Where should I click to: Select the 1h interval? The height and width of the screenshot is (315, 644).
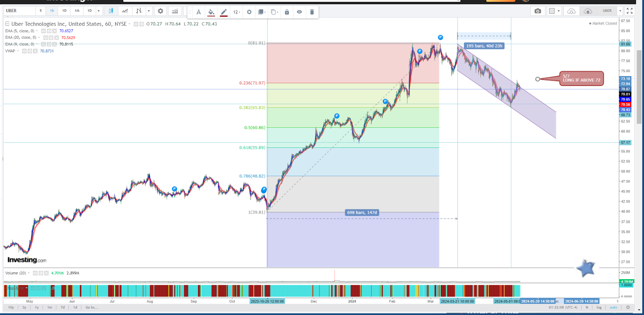[52, 11]
